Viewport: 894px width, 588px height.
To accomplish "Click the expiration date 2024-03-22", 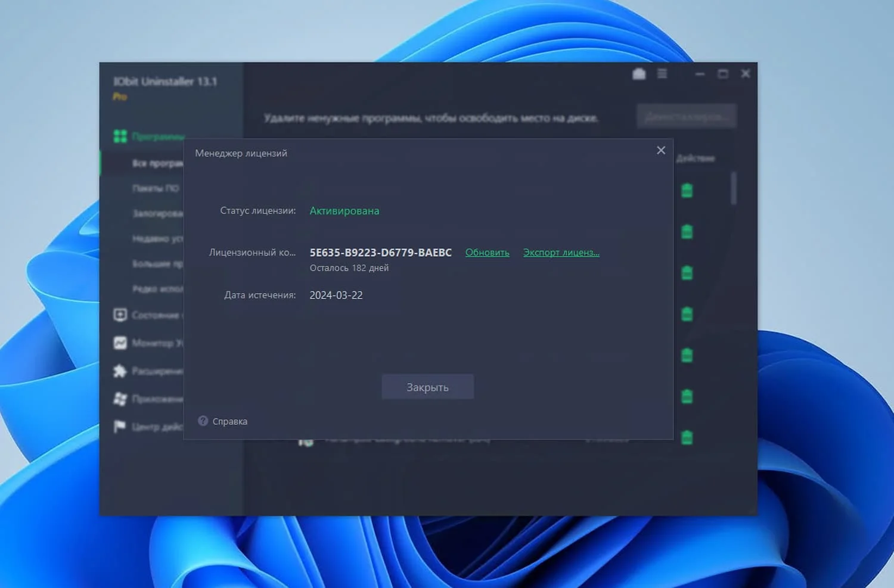I will [336, 295].
